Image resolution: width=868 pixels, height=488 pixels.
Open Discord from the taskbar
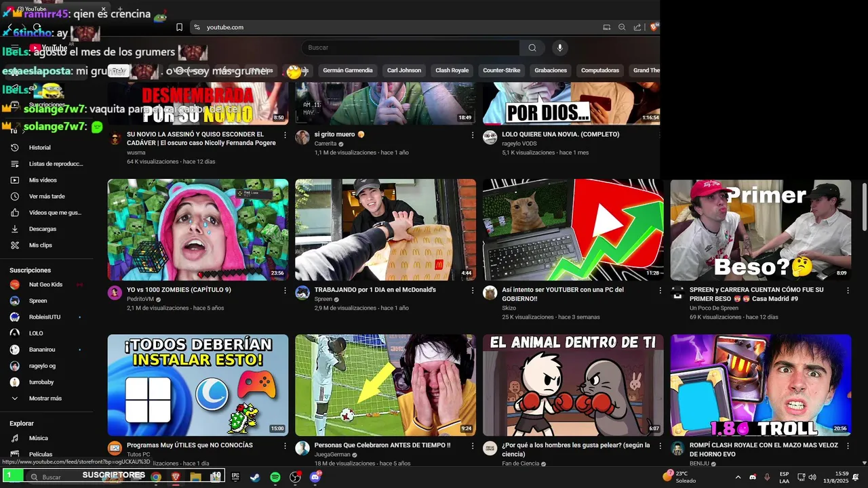[x=315, y=477]
